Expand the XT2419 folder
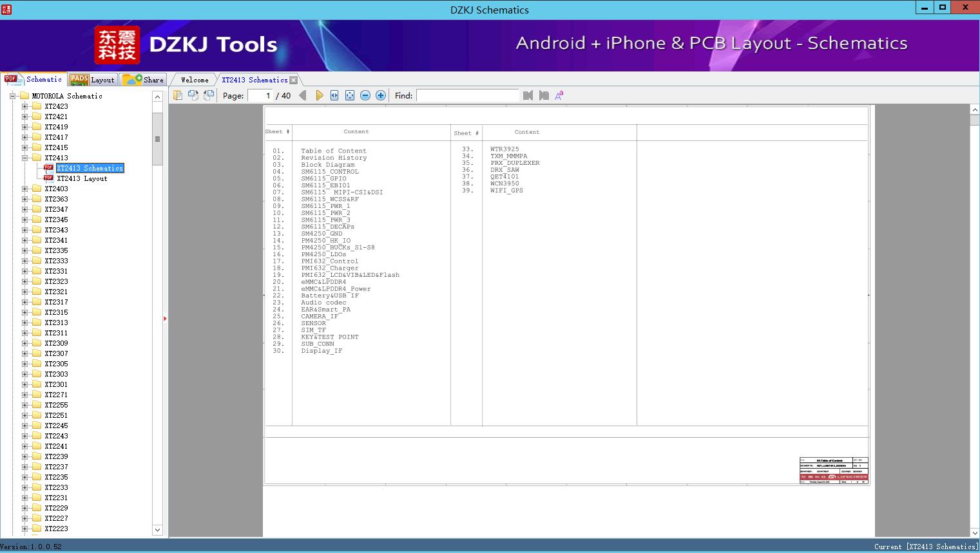 24,127
